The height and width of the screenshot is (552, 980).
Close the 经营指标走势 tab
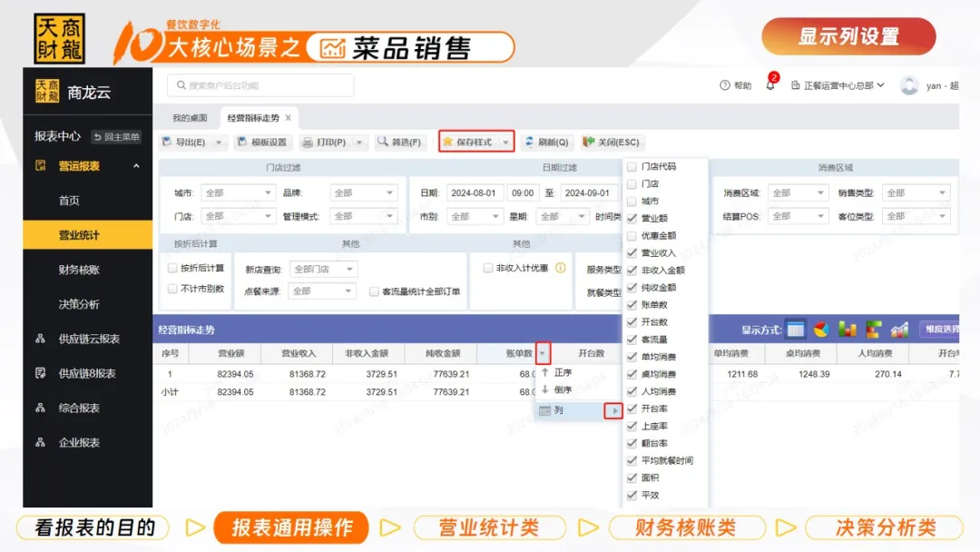(x=289, y=117)
